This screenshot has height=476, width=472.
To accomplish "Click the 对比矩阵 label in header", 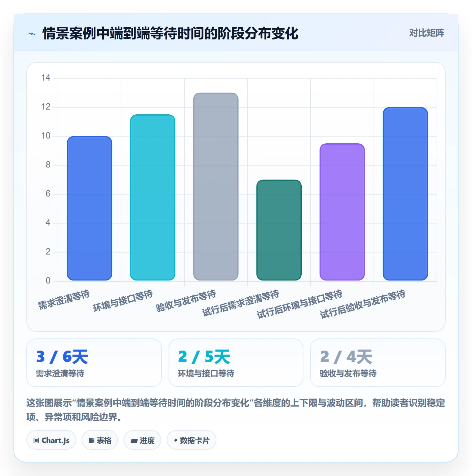I will click(426, 33).
